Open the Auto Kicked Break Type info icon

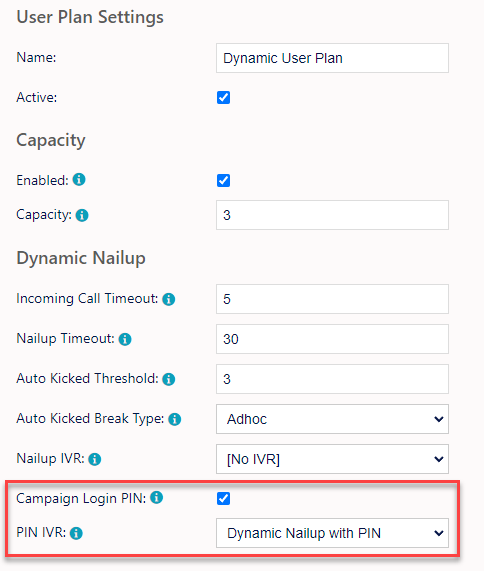tap(174, 420)
